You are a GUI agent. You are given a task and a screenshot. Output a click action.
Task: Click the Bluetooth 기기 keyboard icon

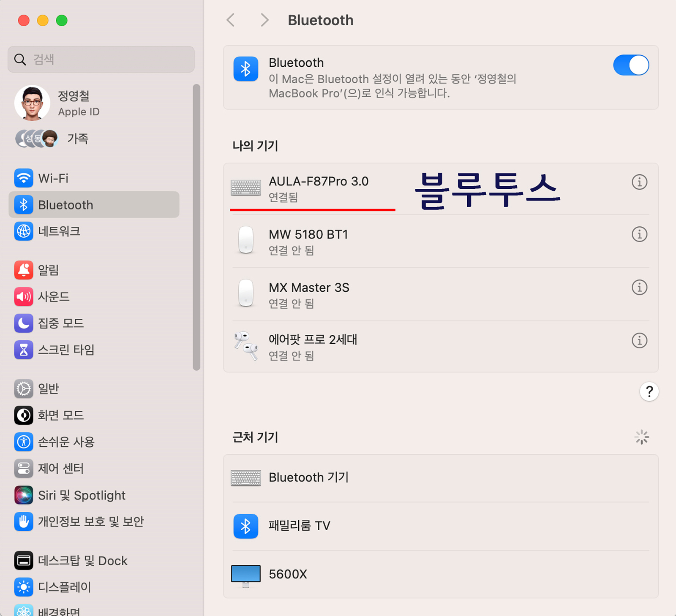[246, 478]
